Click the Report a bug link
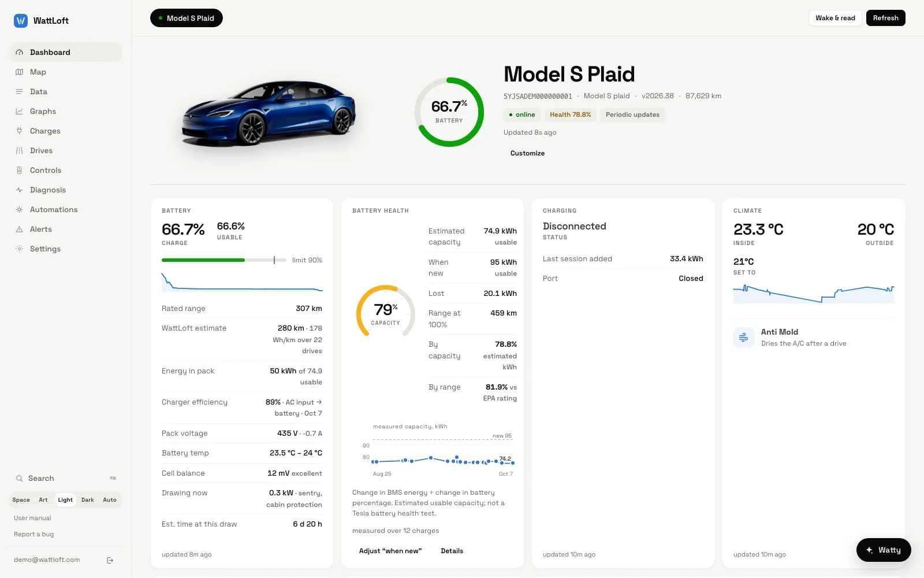The height and width of the screenshot is (578, 924). [x=33, y=534]
